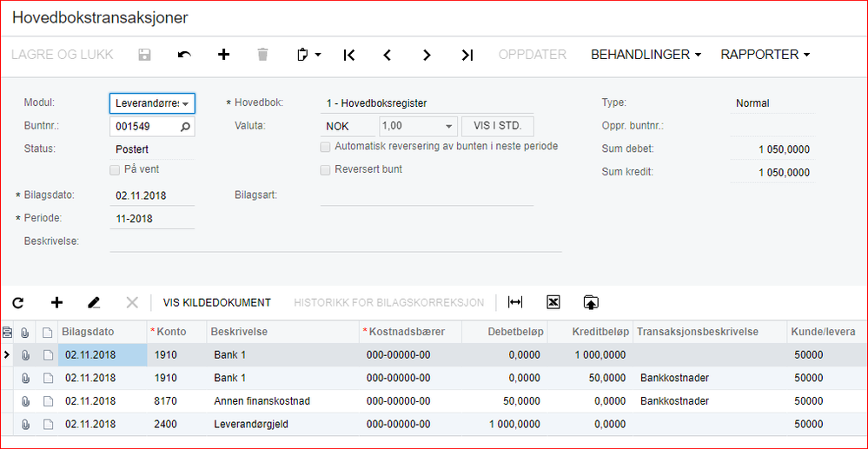Sort by the Konto column header

click(176, 332)
